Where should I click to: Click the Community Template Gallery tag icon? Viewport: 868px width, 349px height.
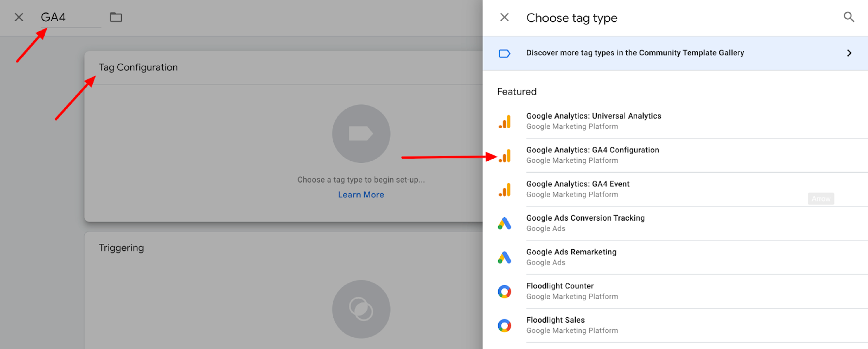pyautogui.click(x=504, y=53)
